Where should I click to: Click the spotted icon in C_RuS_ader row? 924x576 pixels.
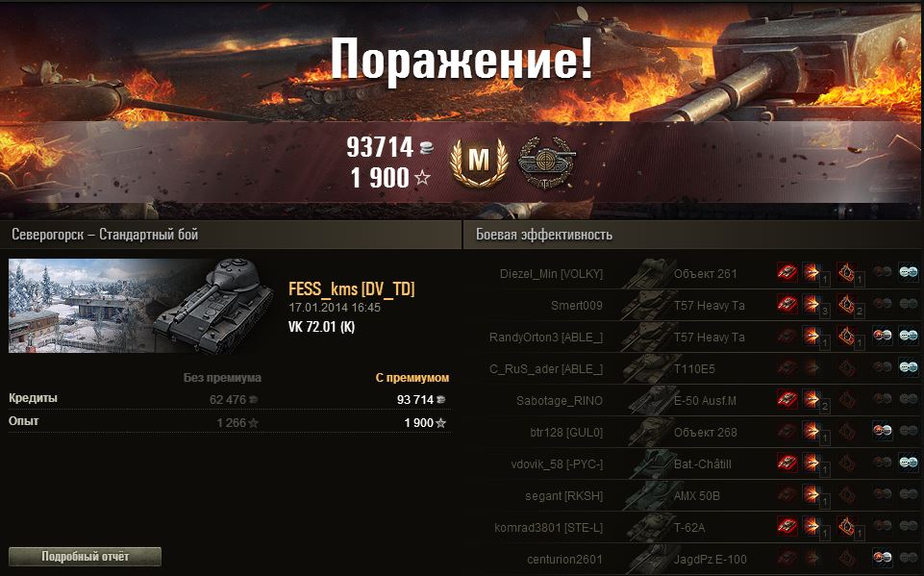coord(908,367)
